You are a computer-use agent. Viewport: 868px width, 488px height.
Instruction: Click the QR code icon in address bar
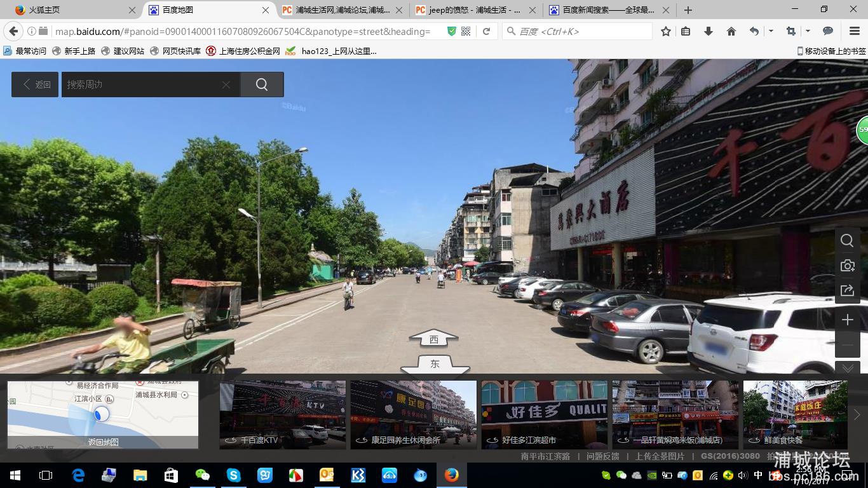click(466, 31)
